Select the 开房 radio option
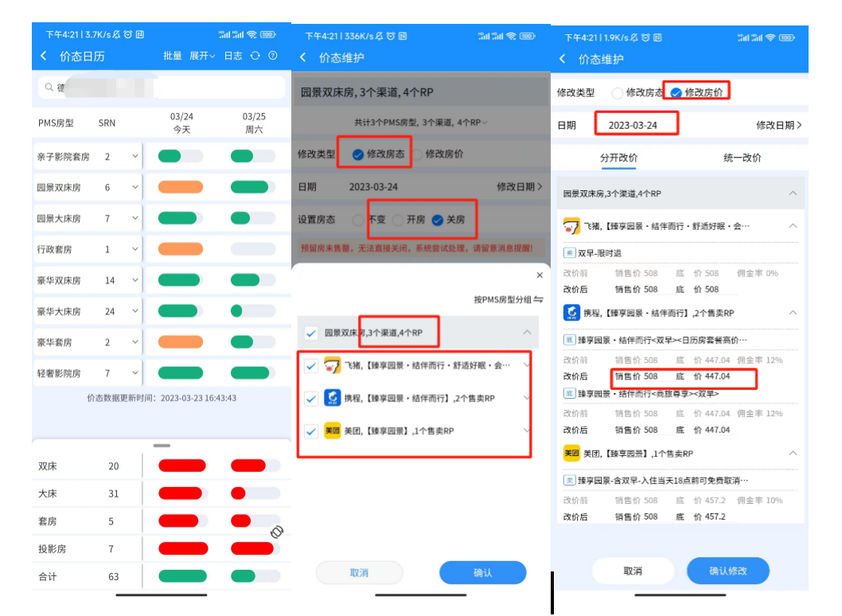The height and width of the screenshot is (616, 842). pos(398,220)
